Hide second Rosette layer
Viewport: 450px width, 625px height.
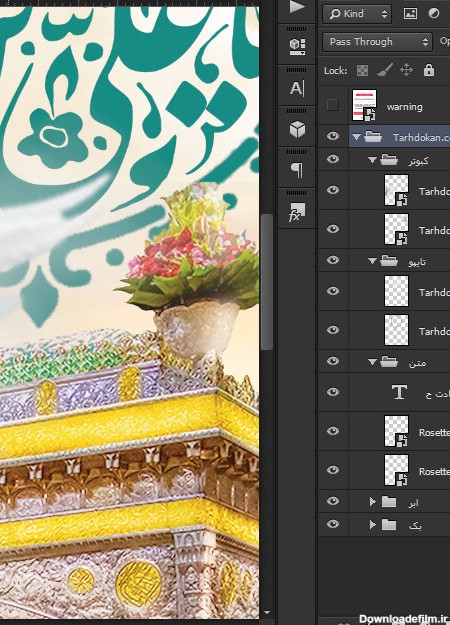click(333, 470)
